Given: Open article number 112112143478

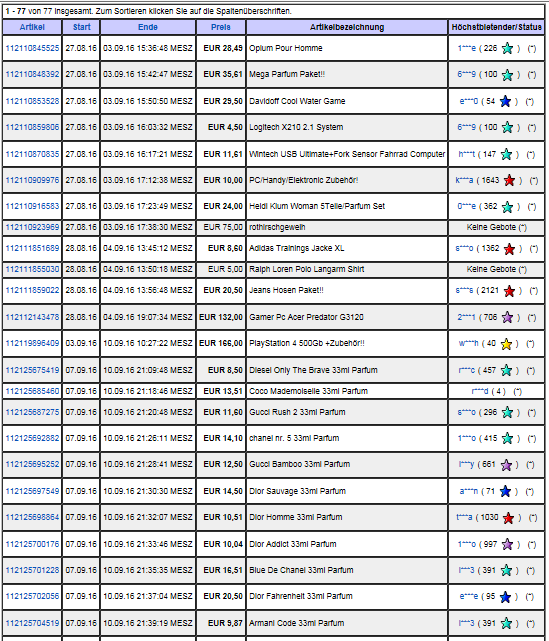Looking at the screenshot, I should point(32,317).
